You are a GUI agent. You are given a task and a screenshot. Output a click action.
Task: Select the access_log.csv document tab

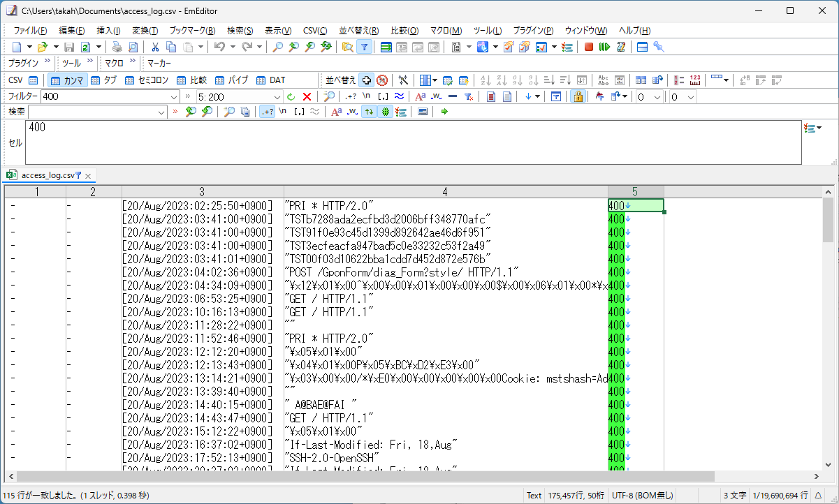point(48,175)
